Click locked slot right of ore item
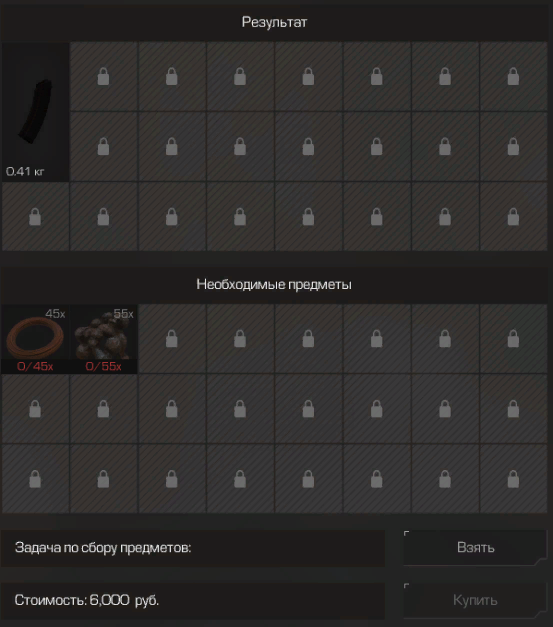The height and width of the screenshot is (627, 553). tap(172, 339)
